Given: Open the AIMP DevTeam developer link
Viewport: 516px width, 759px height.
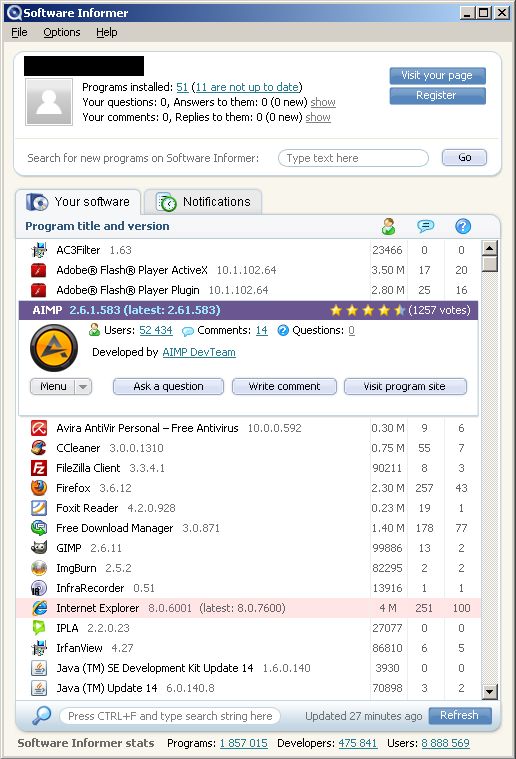Looking at the screenshot, I should (x=199, y=352).
